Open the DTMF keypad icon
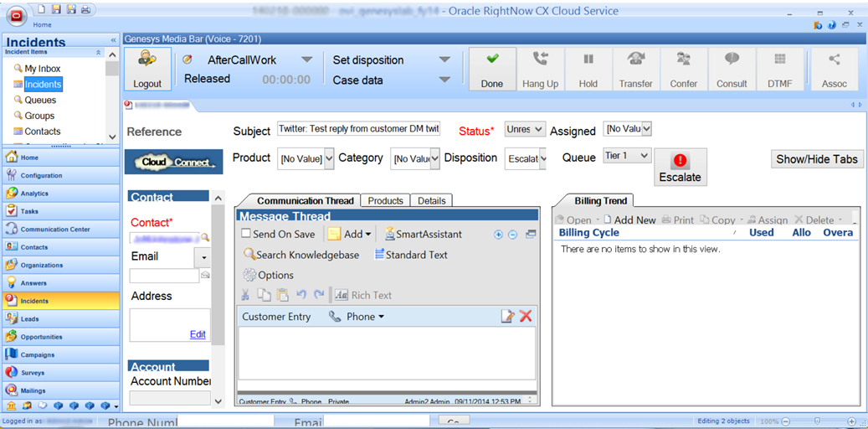Screen dimensions: 868x429 point(779,60)
